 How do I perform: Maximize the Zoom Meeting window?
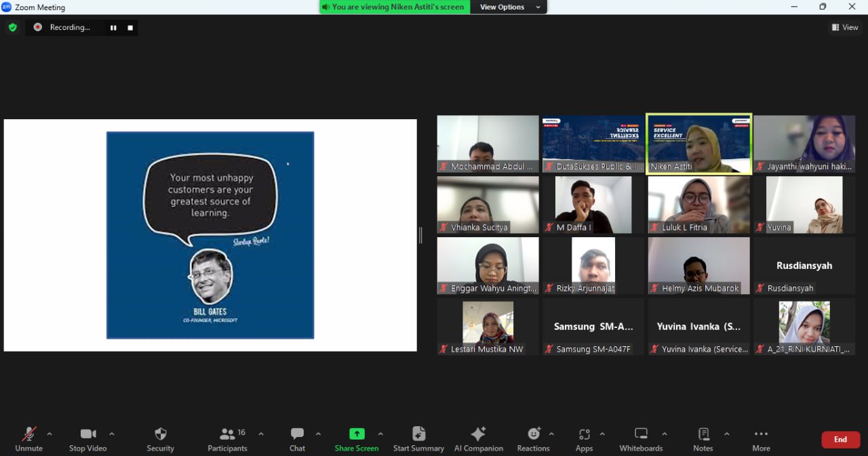(x=823, y=7)
